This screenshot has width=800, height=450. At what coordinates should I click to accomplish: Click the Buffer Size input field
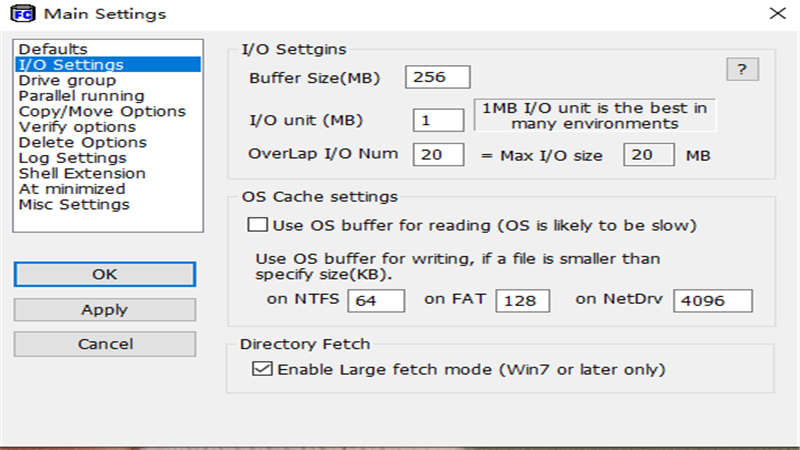click(x=437, y=77)
